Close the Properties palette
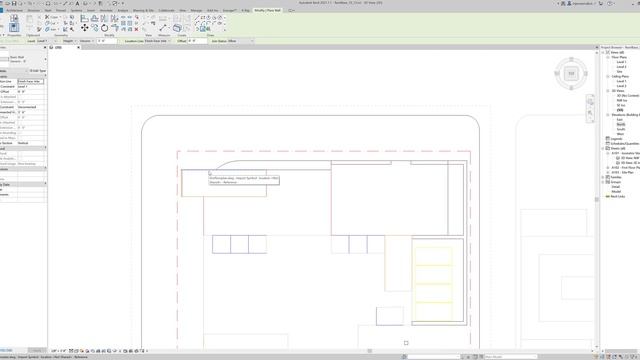This screenshot has width=640, height=360. pos(45,47)
